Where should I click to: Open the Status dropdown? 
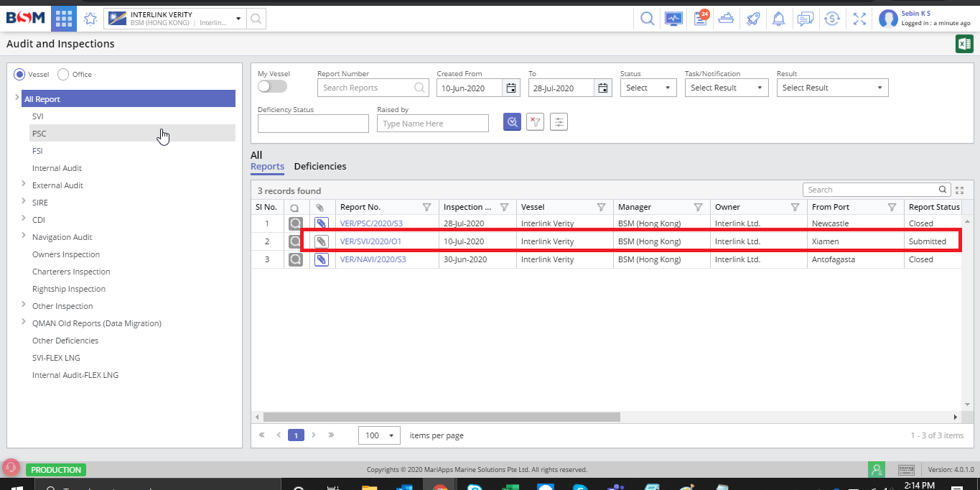648,88
